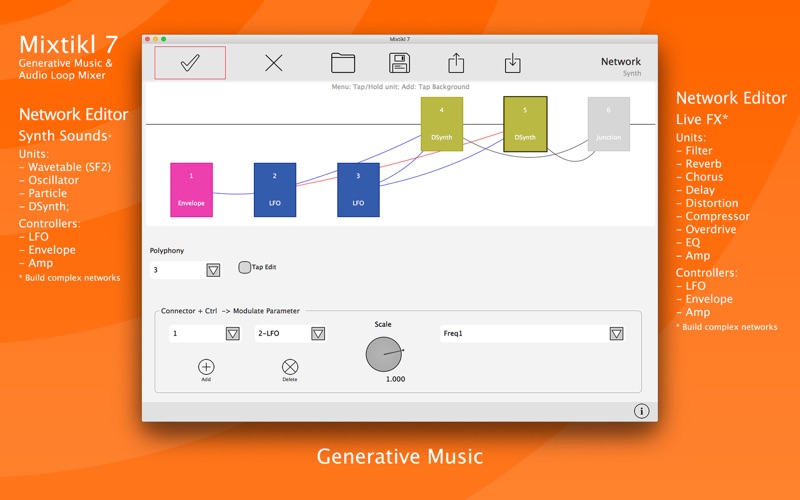This screenshot has height=500, width=800.
Task: Toggle the Tap Edit checkbox
Action: tap(244, 267)
